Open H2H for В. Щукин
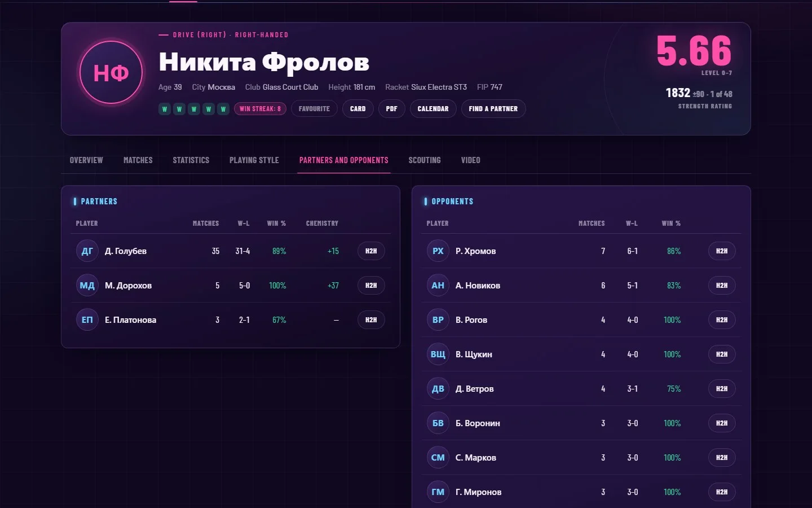This screenshot has width=812, height=508. click(x=722, y=354)
